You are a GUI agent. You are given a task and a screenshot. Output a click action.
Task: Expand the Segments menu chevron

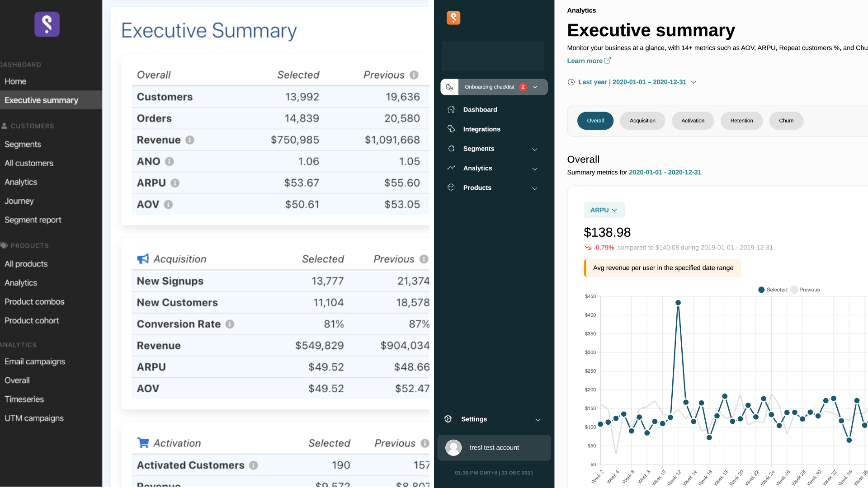535,149
